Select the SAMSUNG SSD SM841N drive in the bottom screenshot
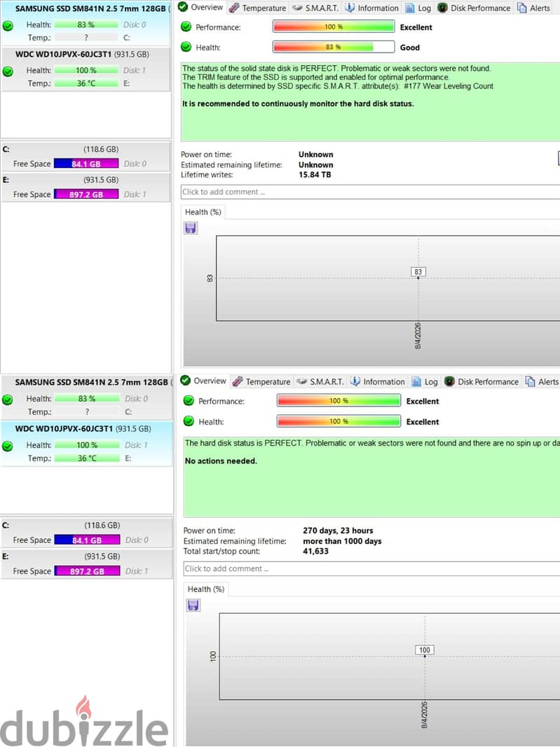The image size is (560, 747). pos(87,397)
